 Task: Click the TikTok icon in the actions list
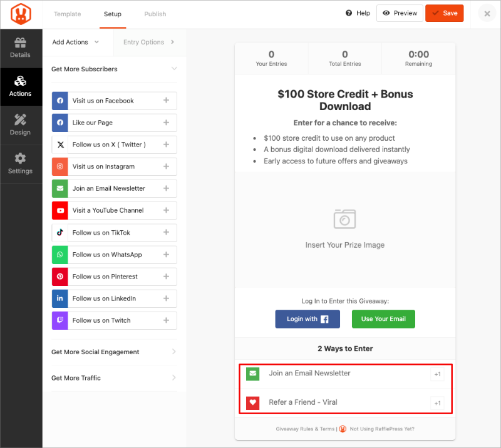pyautogui.click(x=59, y=232)
